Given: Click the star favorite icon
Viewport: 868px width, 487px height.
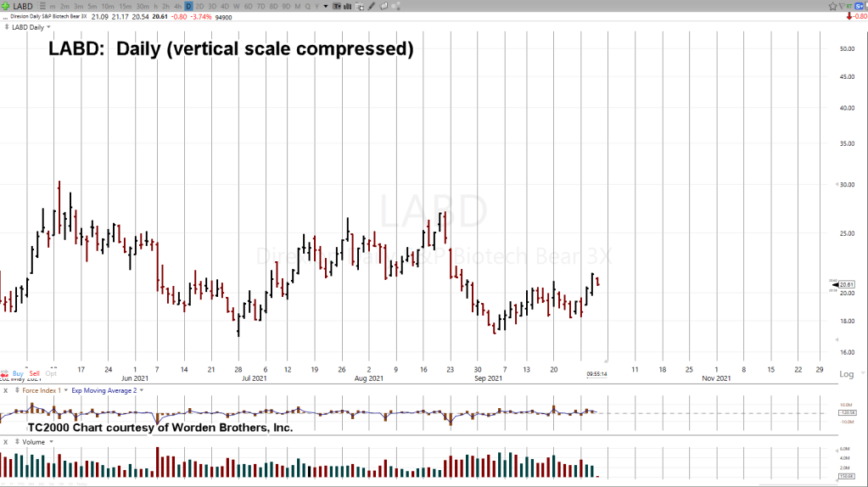Looking at the screenshot, I should (x=834, y=6).
